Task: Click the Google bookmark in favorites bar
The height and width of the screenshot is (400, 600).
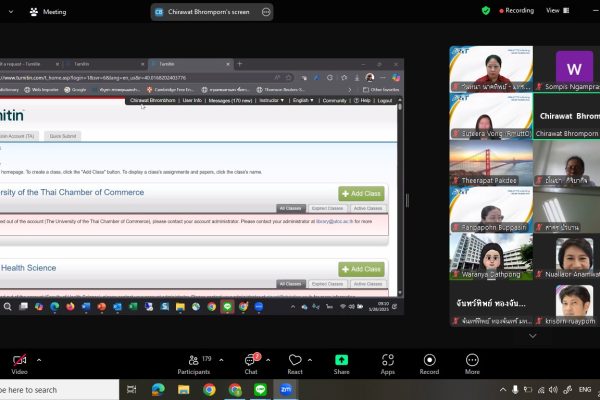Action: pyautogui.click(x=75, y=90)
